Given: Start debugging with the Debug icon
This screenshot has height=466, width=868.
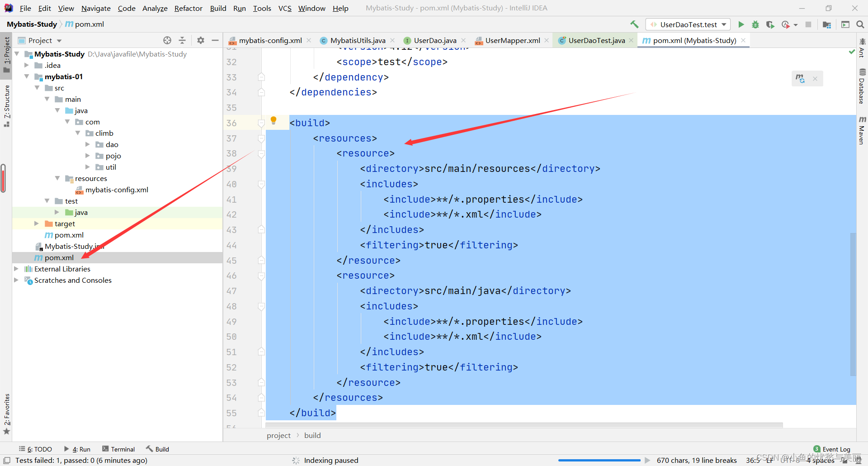Looking at the screenshot, I should [x=755, y=24].
